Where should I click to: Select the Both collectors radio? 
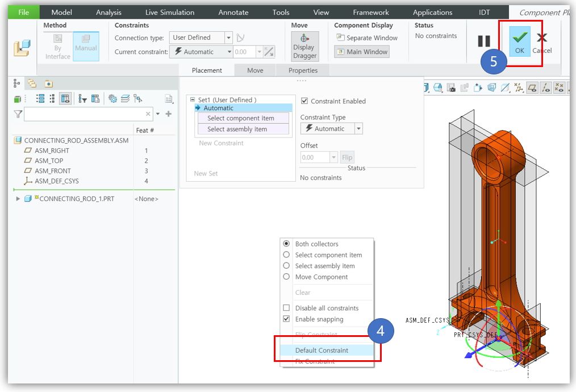click(286, 243)
